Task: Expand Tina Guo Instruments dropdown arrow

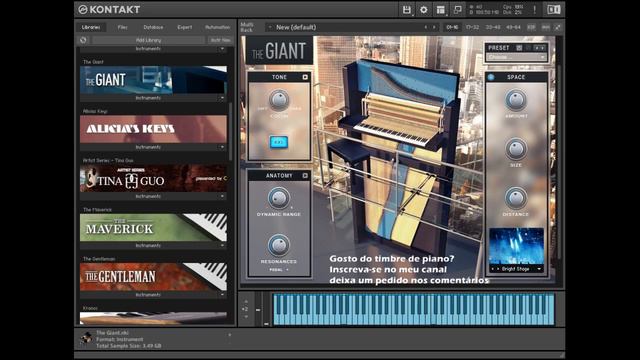Action: [222, 196]
